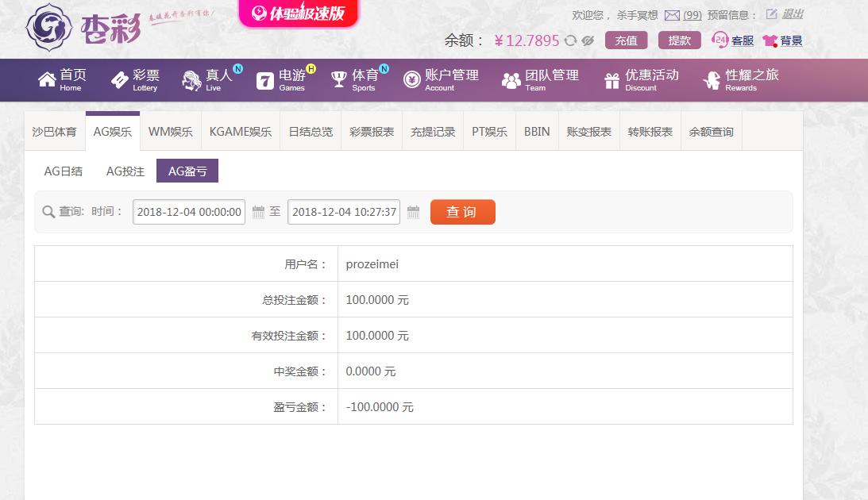868x500 pixels.
Task: Open the start date calendar picker
Action: 258,212
